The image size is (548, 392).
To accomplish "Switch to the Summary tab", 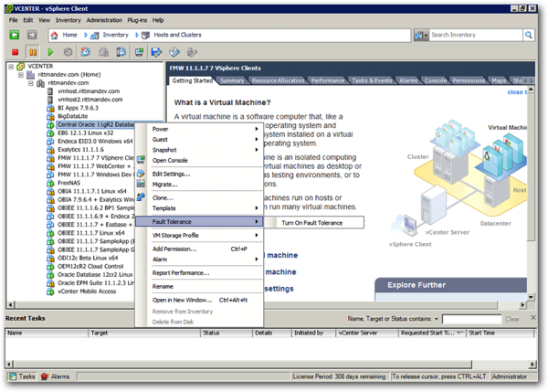I will click(x=232, y=80).
